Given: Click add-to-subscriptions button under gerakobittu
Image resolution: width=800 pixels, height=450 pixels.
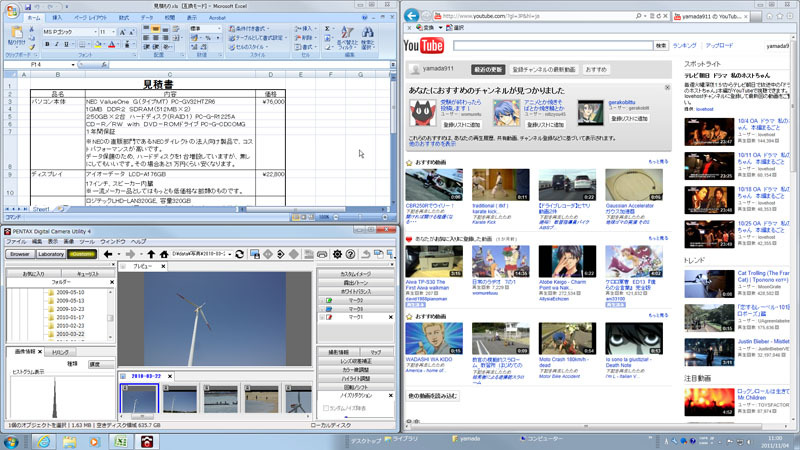Looking at the screenshot, I should [629, 118].
